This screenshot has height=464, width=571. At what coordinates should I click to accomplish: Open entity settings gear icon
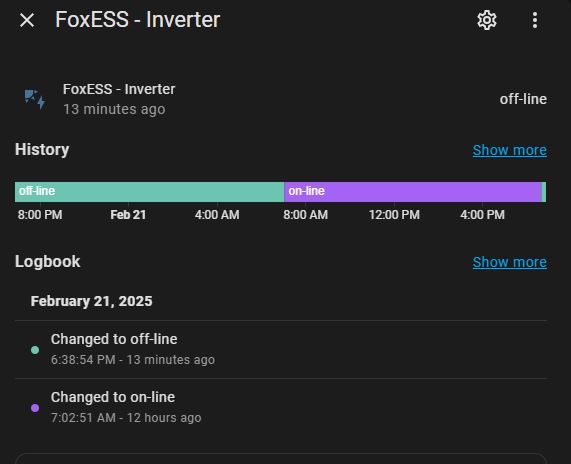tap(487, 20)
